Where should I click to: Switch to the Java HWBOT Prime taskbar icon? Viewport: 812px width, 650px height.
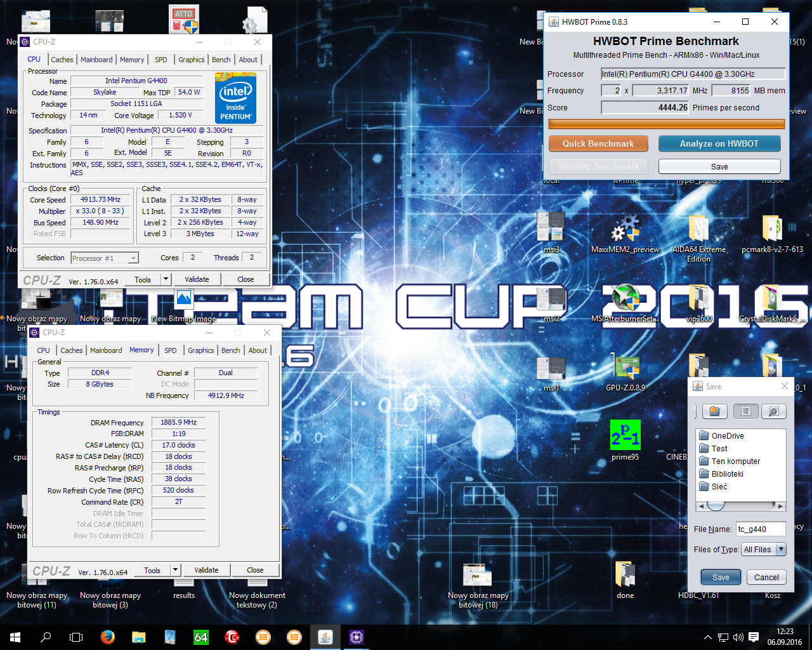(x=325, y=637)
